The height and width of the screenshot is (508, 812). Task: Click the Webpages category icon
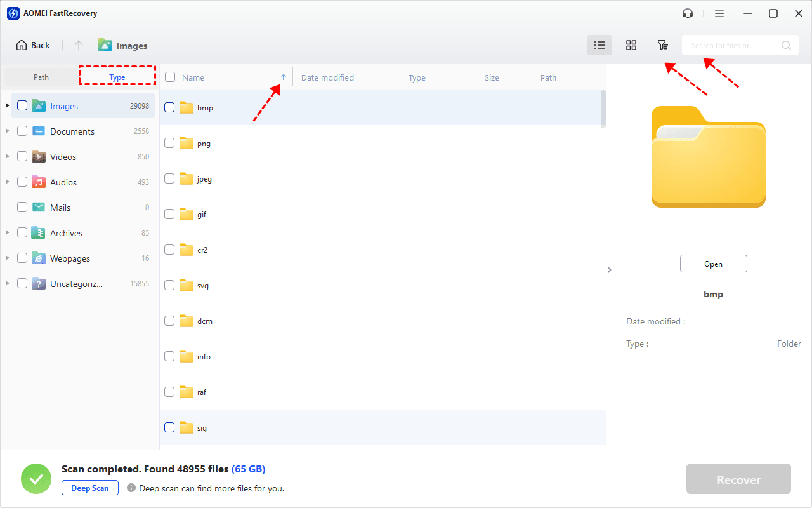click(x=39, y=258)
